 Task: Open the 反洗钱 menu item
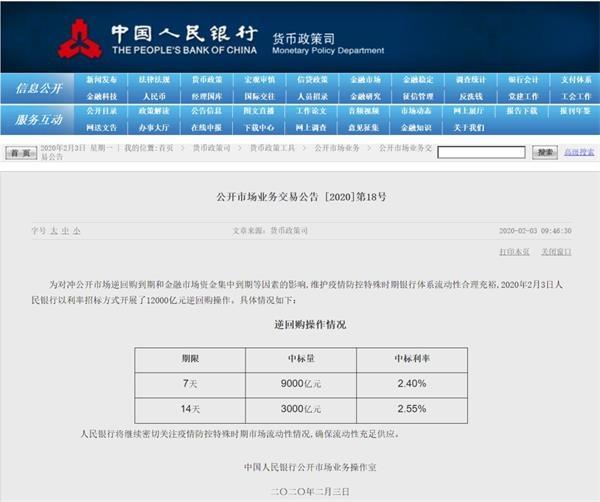click(471, 96)
